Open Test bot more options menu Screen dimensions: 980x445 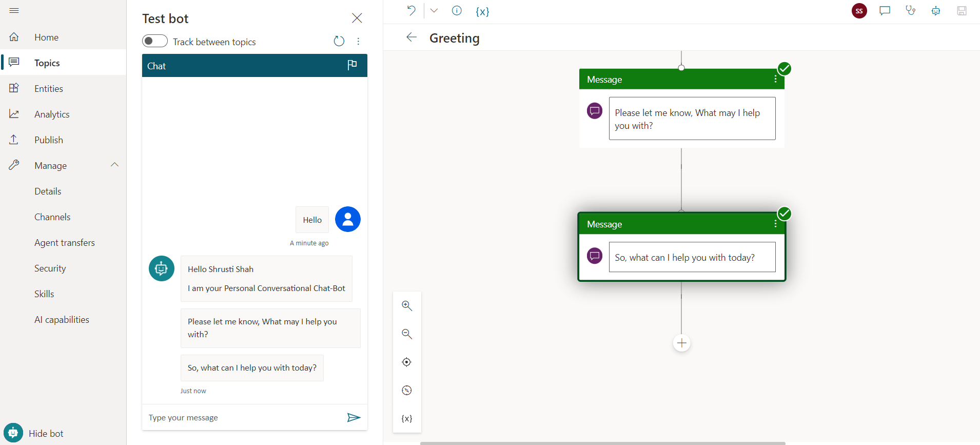(x=358, y=41)
